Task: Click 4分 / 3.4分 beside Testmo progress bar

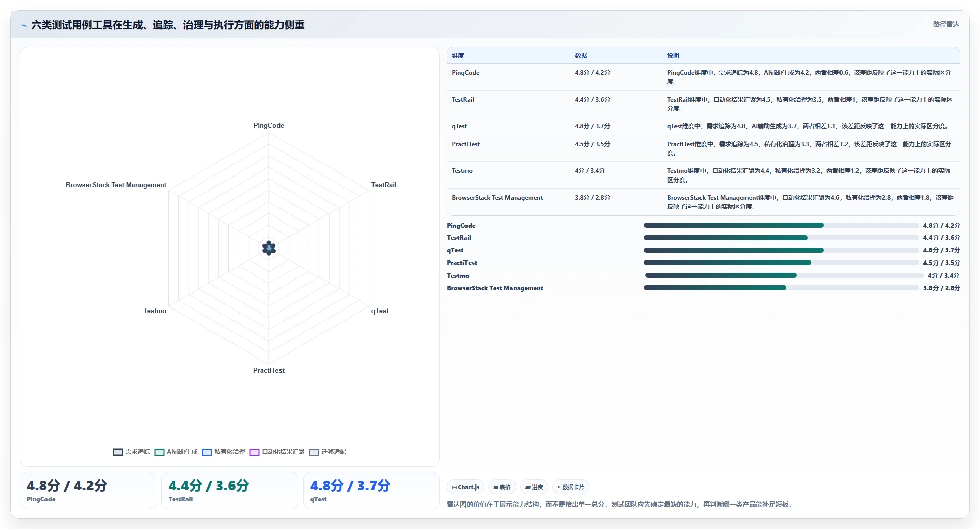Action: pos(944,276)
